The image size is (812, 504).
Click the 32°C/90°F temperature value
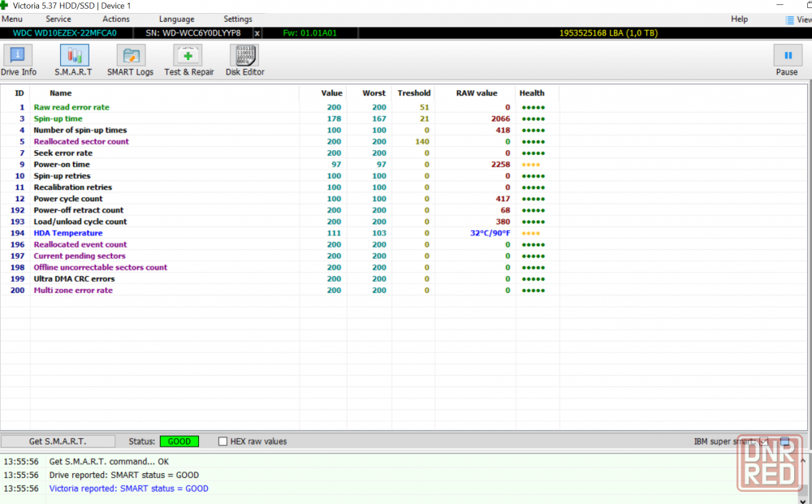[490, 233]
